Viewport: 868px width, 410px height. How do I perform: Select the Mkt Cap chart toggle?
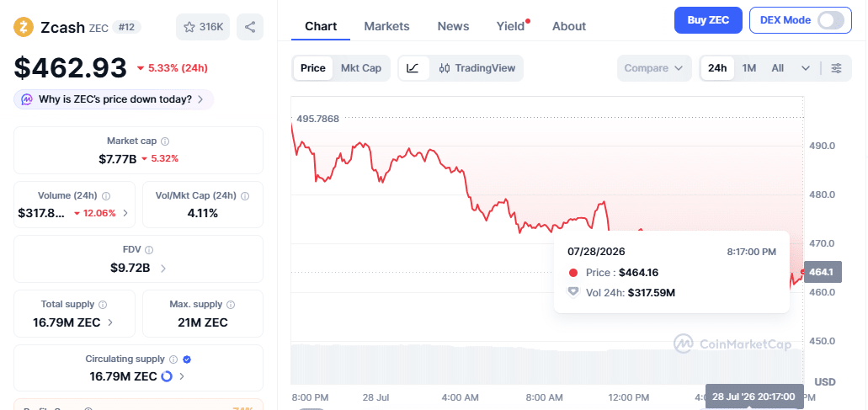point(361,68)
